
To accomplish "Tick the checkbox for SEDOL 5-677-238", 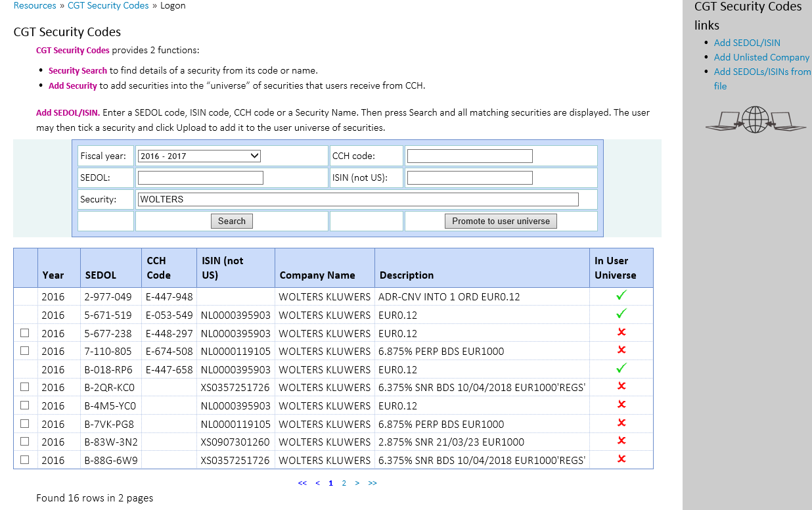I will pyautogui.click(x=25, y=333).
